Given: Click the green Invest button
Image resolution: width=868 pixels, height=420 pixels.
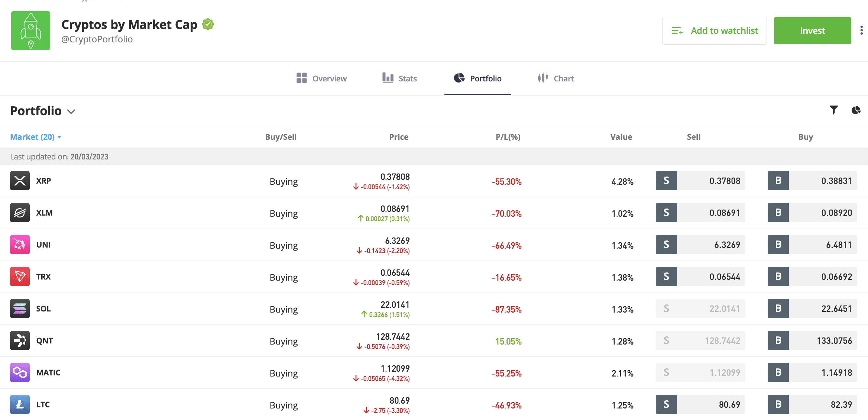Looking at the screenshot, I should point(812,30).
